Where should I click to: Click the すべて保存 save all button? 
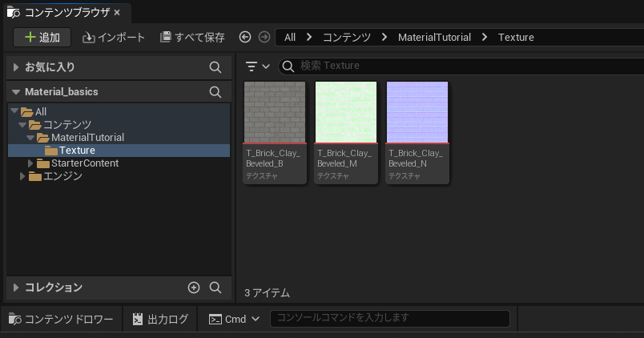click(192, 37)
